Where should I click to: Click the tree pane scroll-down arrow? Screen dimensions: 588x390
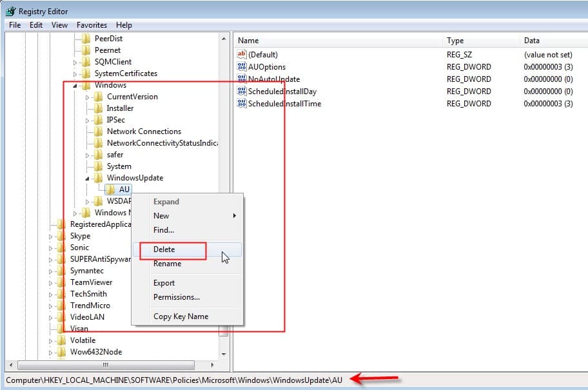(224, 354)
